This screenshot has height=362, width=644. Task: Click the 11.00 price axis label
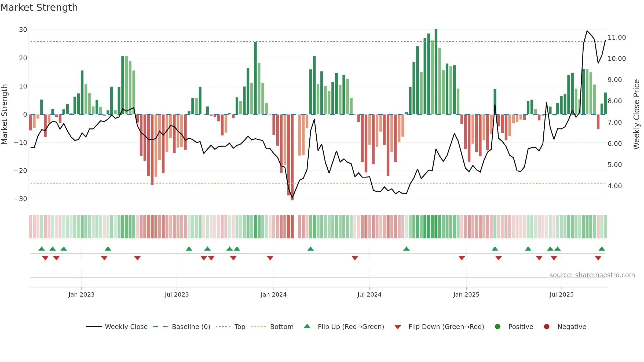click(617, 38)
